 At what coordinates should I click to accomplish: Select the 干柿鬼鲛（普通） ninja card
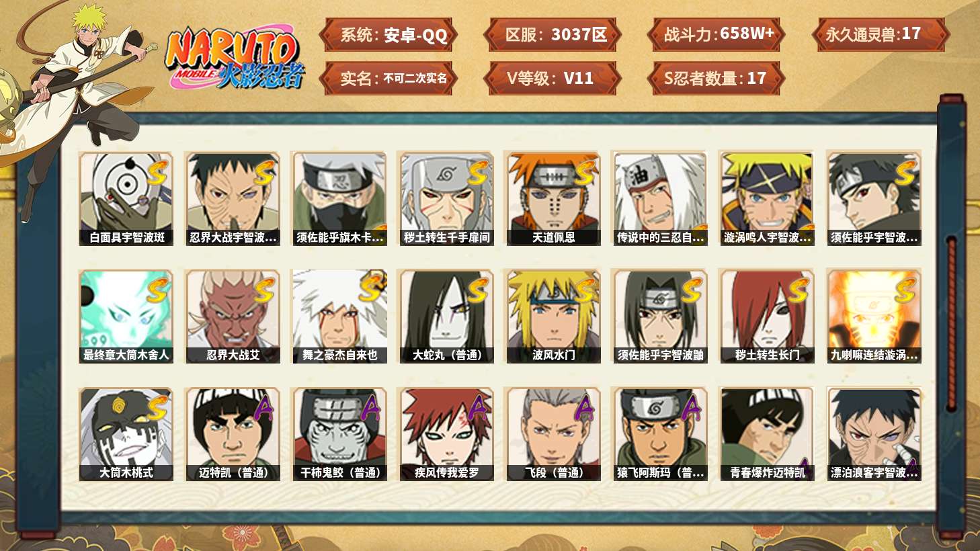pyautogui.click(x=339, y=434)
